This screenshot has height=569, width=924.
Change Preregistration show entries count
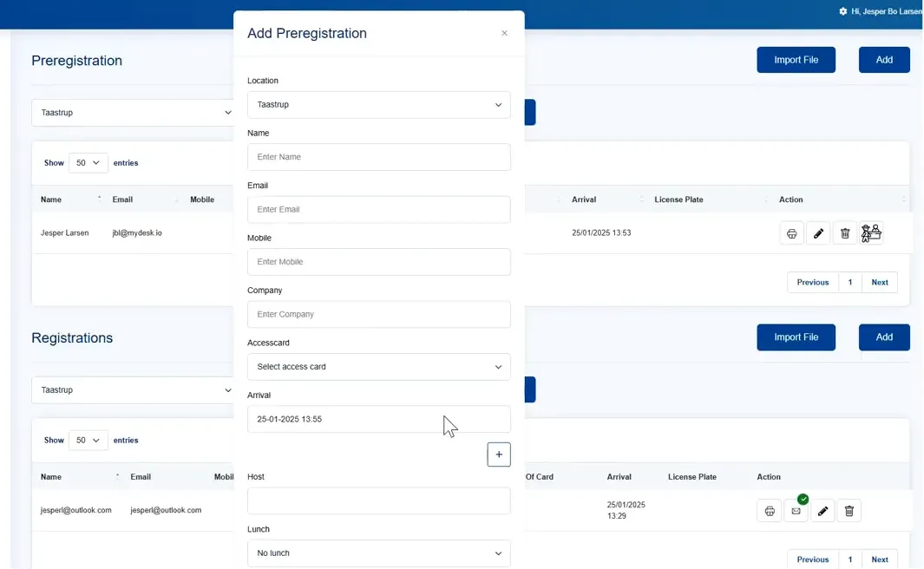click(x=88, y=163)
